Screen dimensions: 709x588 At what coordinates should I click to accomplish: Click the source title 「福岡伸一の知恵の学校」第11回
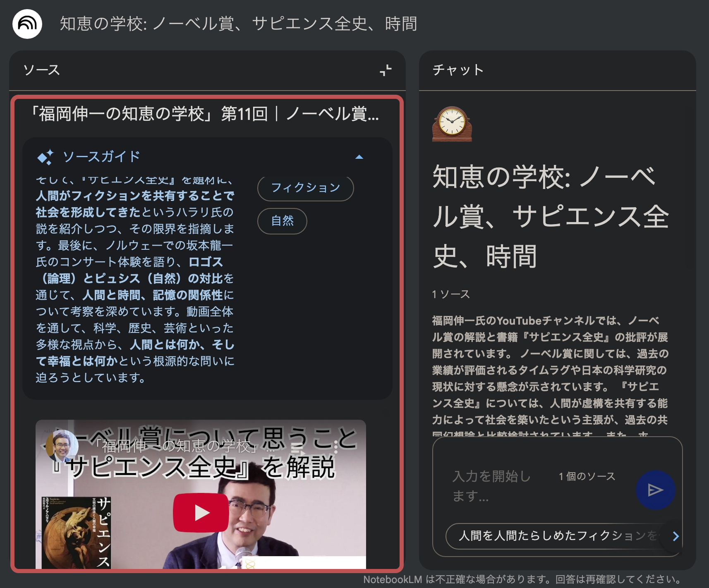205,114
